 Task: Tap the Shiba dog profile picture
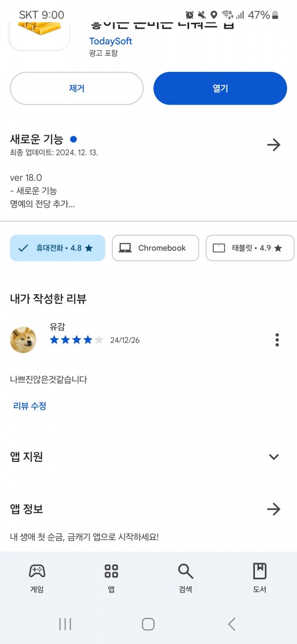point(23,340)
